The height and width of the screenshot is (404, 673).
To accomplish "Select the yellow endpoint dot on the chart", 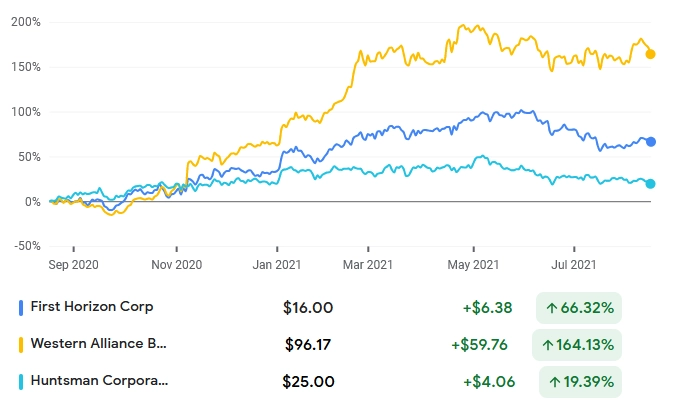I will [x=651, y=54].
